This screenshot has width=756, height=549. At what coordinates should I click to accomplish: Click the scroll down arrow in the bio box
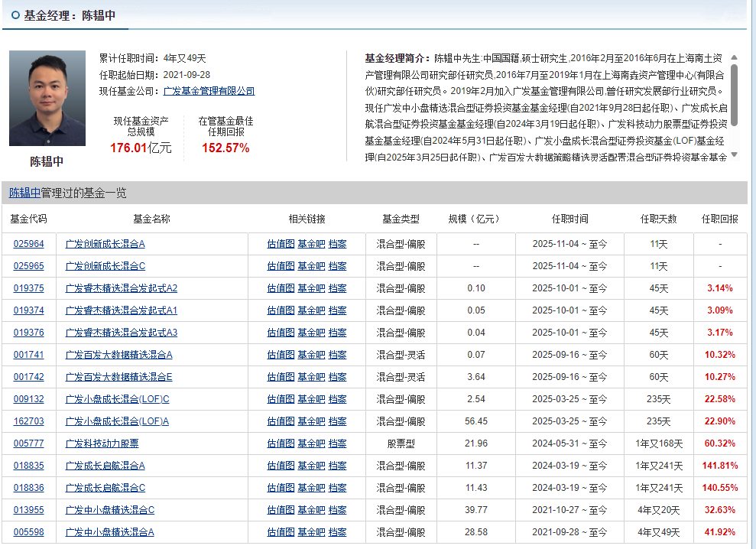[x=735, y=155]
